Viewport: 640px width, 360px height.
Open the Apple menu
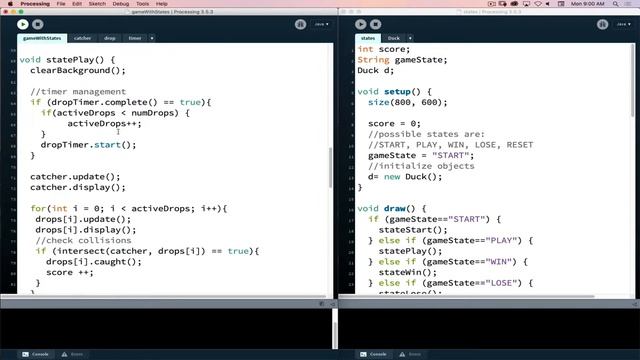10,4
